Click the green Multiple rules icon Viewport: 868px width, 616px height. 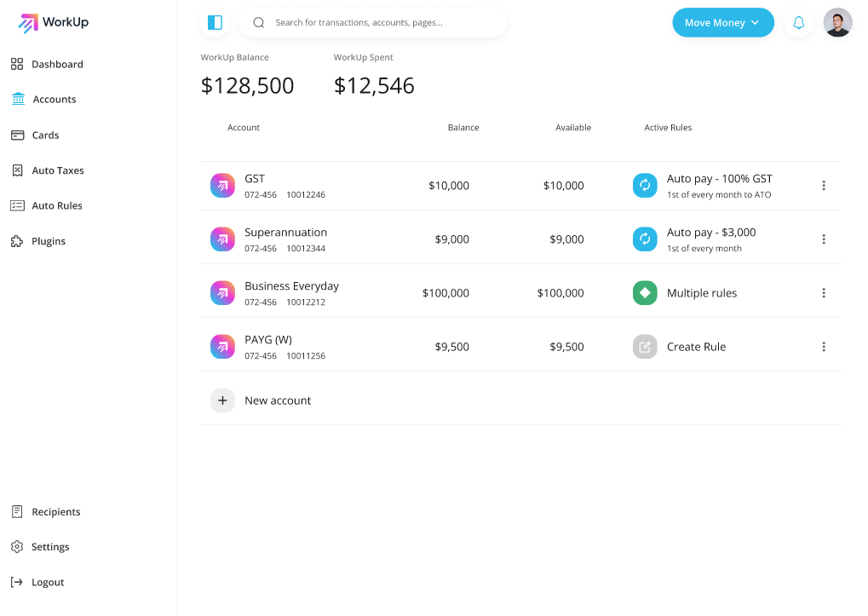click(645, 293)
